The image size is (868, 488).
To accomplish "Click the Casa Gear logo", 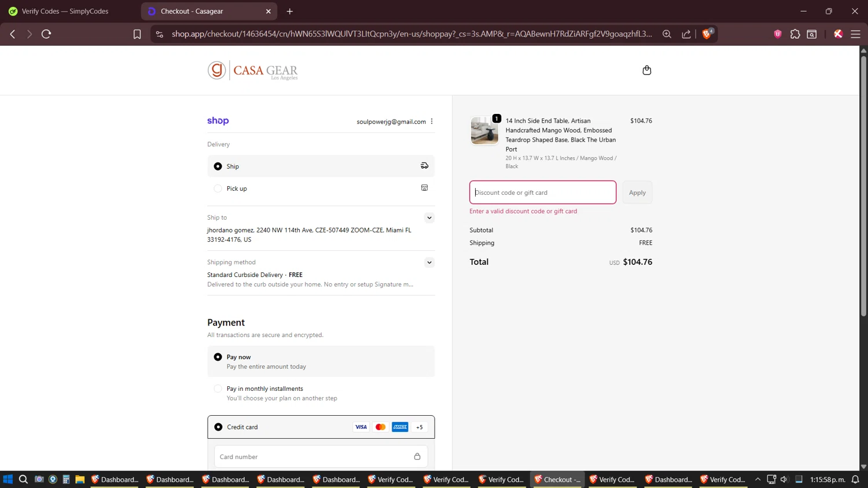I will point(252,71).
